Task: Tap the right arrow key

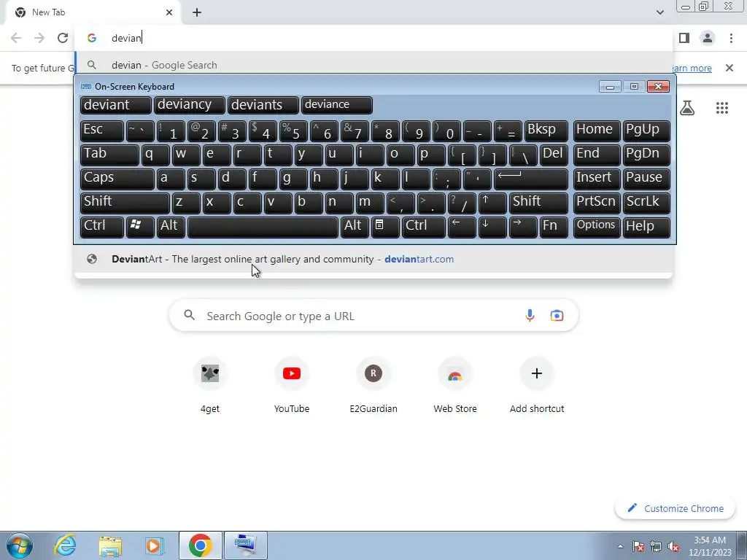Action: [523, 227]
